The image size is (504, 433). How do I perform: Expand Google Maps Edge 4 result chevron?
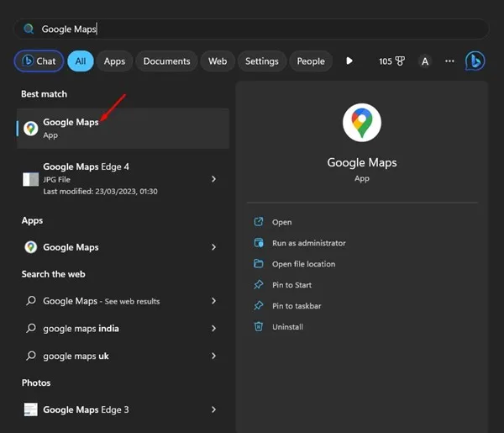tap(213, 179)
